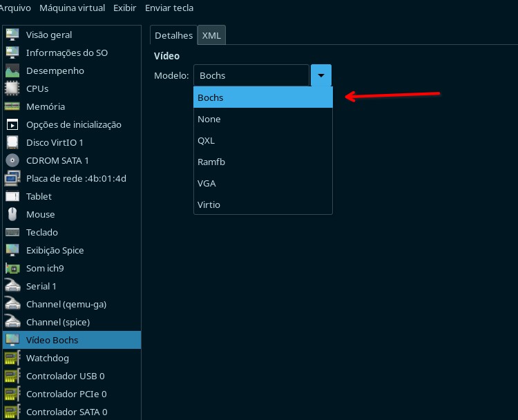Click the CPUs label
This screenshot has height=420, width=518.
(x=37, y=88)
